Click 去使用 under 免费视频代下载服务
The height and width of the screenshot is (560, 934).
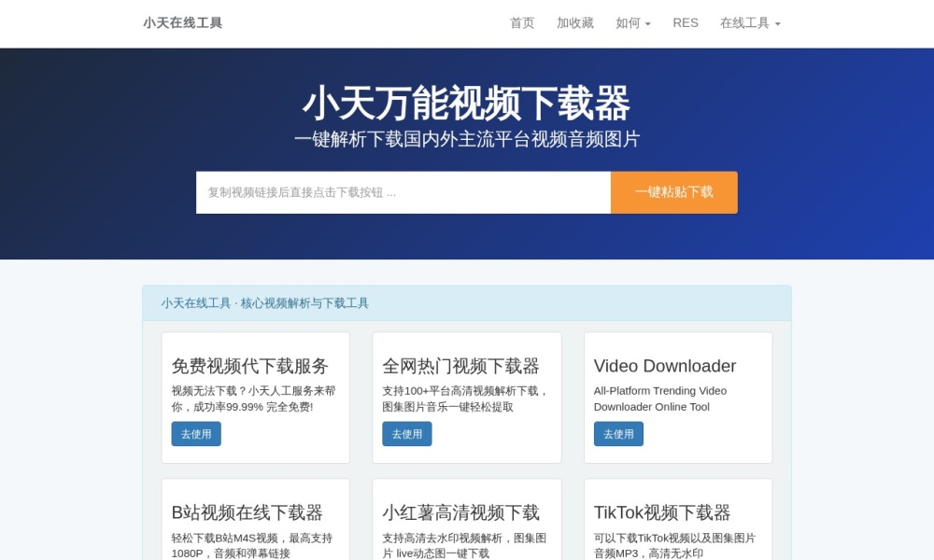click(x=195, y=434)
